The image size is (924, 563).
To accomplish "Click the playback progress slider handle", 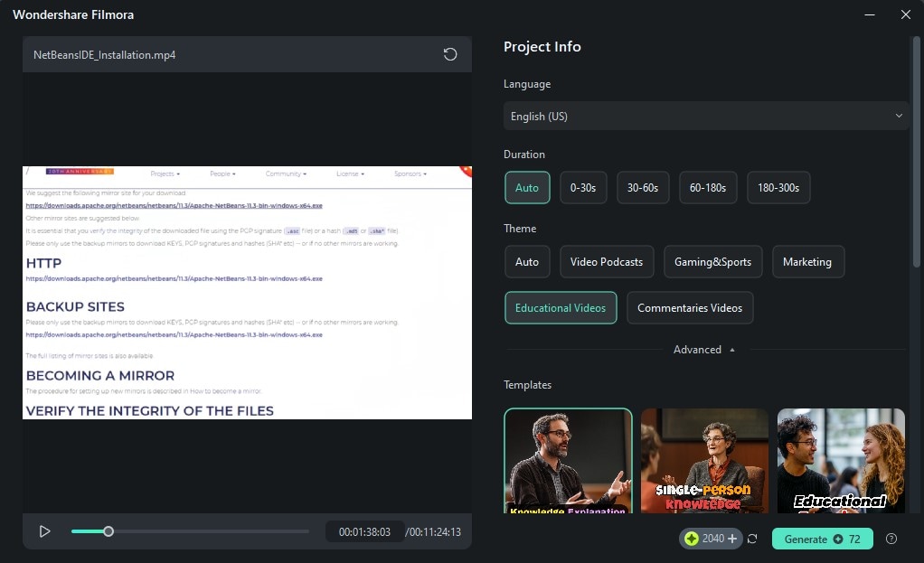I will point(108,531).
